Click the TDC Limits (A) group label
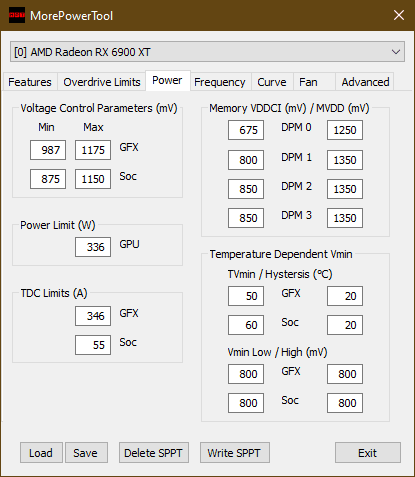Screen dimensions: 415x477 [x=54, y=293]
